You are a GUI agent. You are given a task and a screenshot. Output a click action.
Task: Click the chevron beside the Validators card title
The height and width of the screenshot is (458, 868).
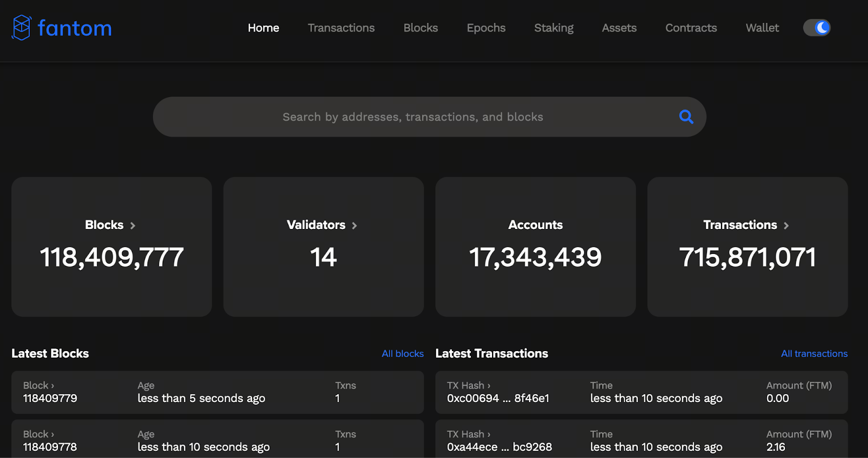pyautogui.click(x=354, y=225)
